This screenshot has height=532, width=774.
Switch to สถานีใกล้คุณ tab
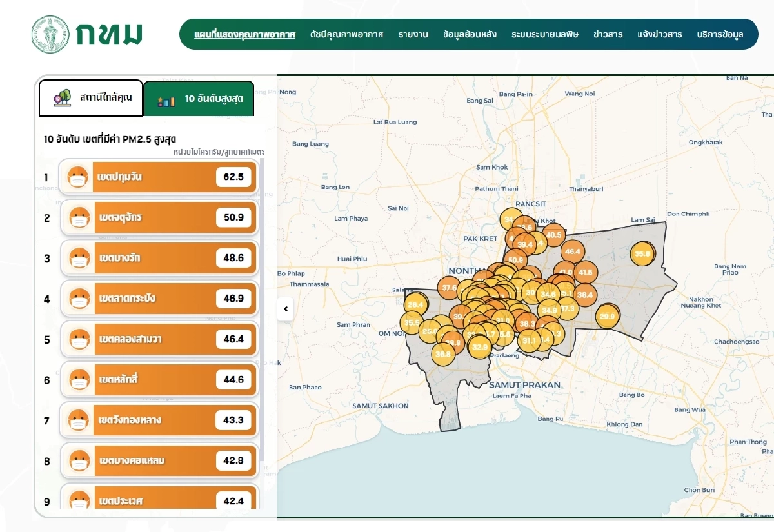(x=91, y=98)
